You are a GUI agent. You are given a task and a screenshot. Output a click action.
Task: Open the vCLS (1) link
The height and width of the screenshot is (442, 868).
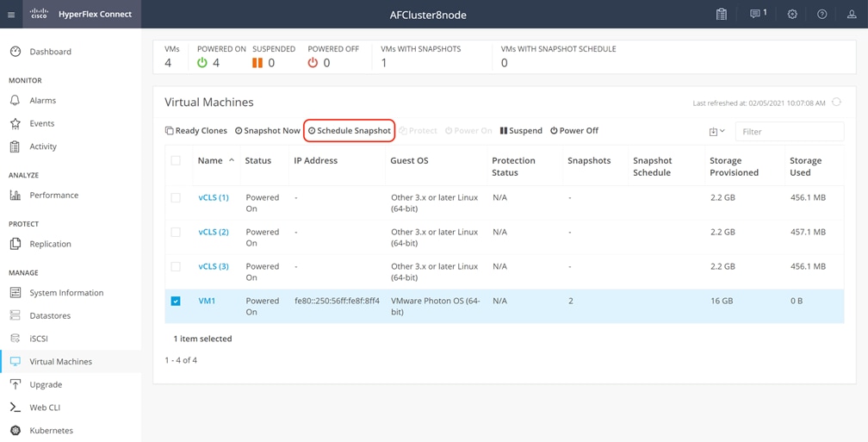[x=214, y=197]
